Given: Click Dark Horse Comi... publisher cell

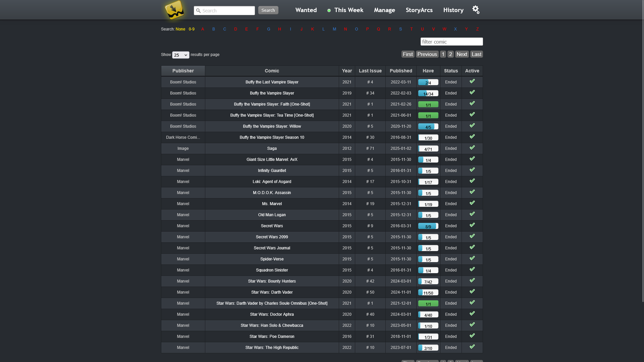Looking at the screenshot, I should click(183, 137).
